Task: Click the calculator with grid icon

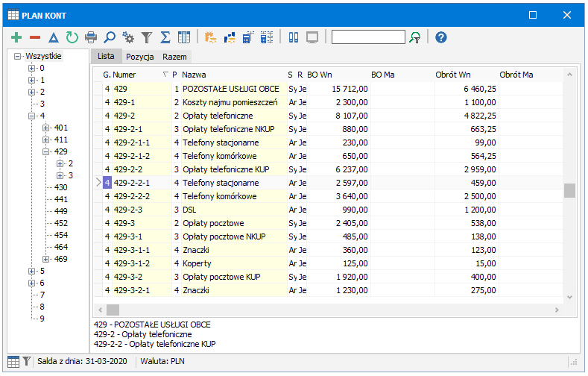Action: point(267,37)
